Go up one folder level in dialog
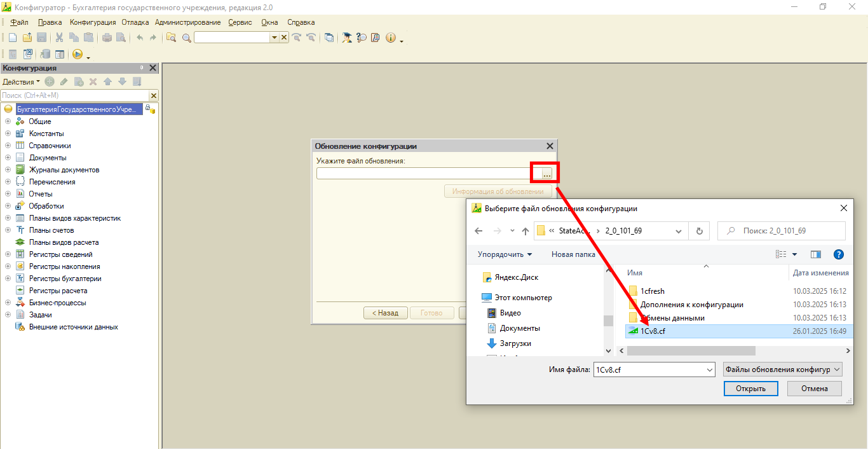This screenshot has height=449, width=868. coord(526,231)
